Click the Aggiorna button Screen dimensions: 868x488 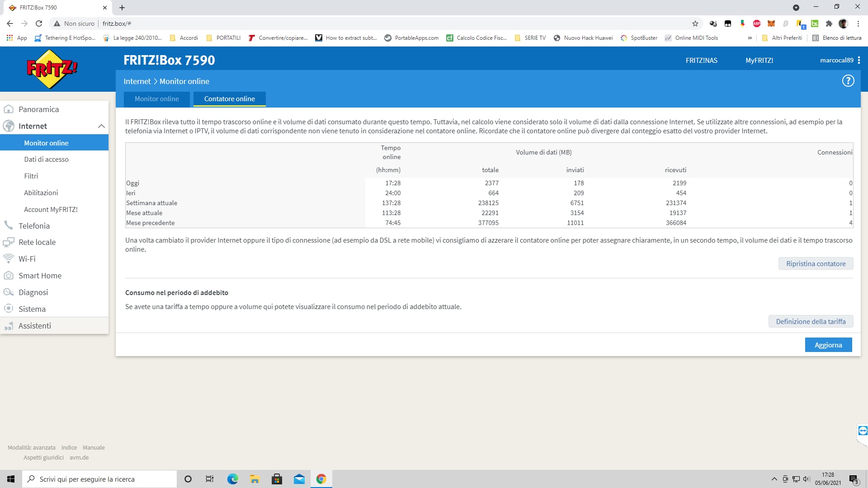pos(828,345)
